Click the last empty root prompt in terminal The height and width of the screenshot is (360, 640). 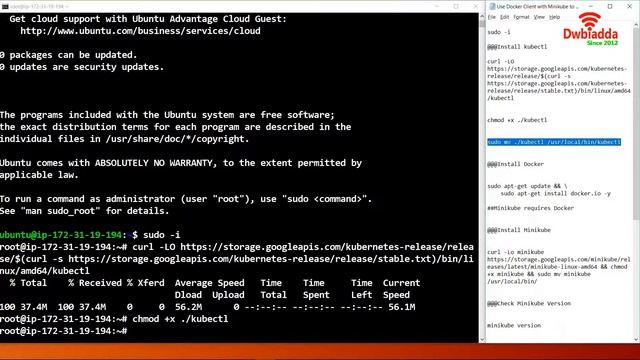pos(64,331)
